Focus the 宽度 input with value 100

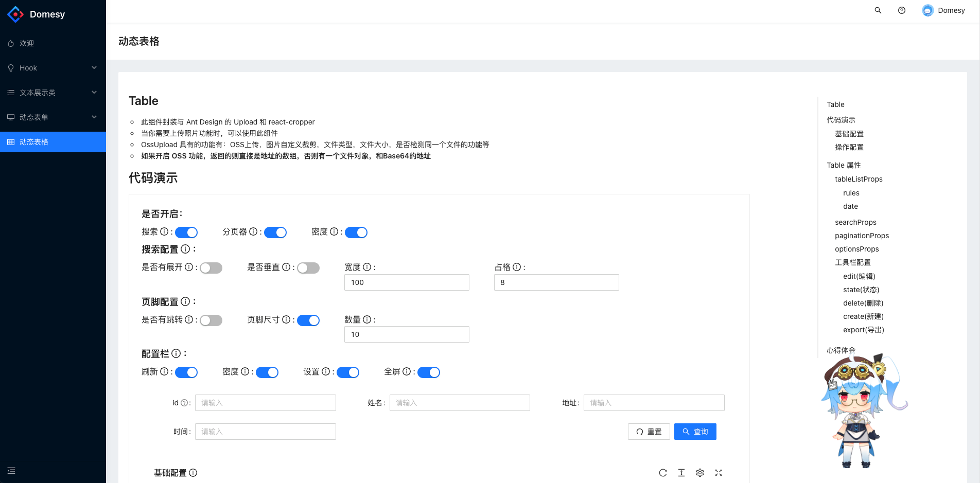(407, 282)
